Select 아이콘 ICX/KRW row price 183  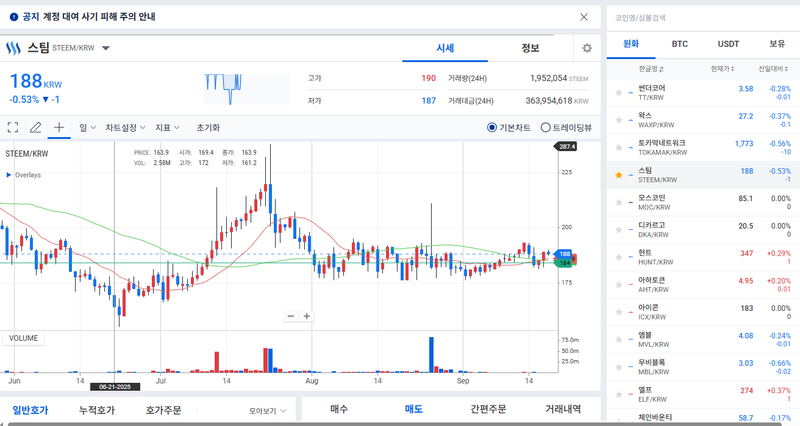coord(746,308)
